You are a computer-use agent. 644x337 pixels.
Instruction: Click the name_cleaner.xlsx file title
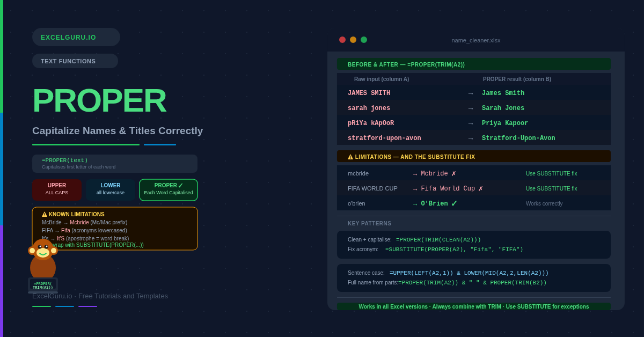pos(475,40)
